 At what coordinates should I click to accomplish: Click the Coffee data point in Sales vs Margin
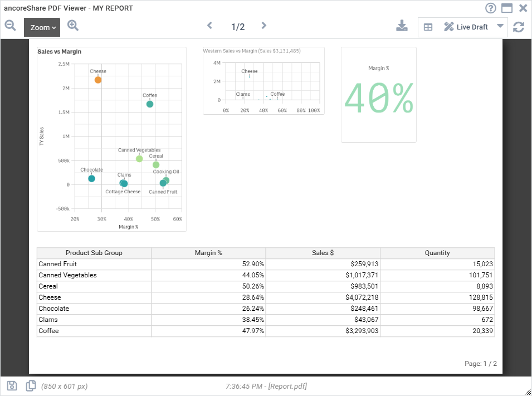pyautogui.click(x=150, y=104)
